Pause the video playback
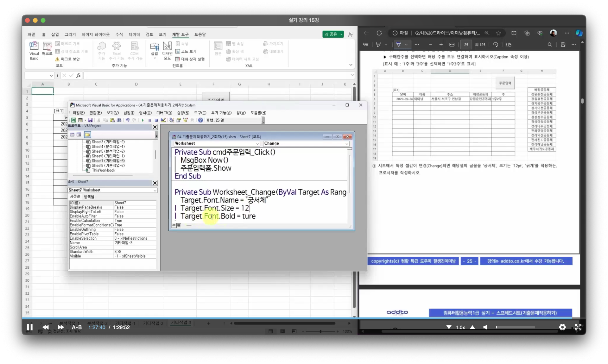Viewport: 608px width, 364px height. pyautogui.click(x=29, y=327)
